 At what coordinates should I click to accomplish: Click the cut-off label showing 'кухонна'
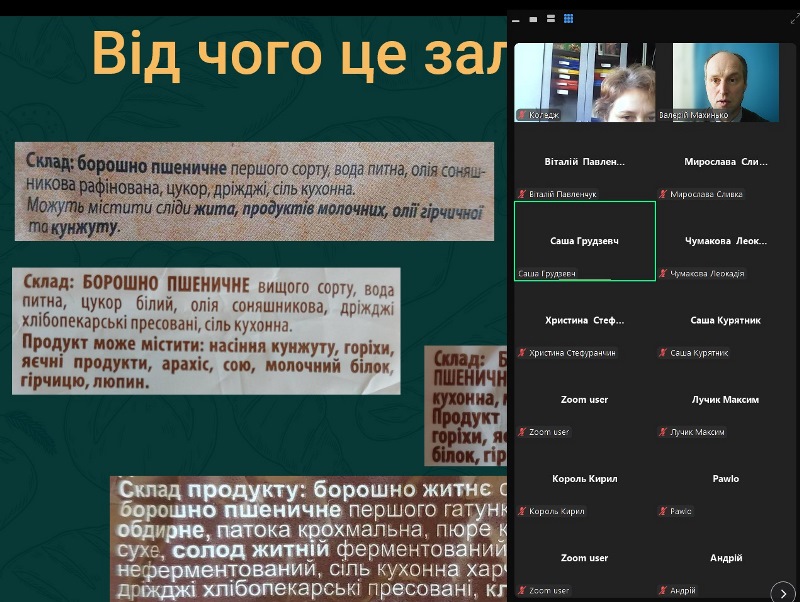point(465,406)
